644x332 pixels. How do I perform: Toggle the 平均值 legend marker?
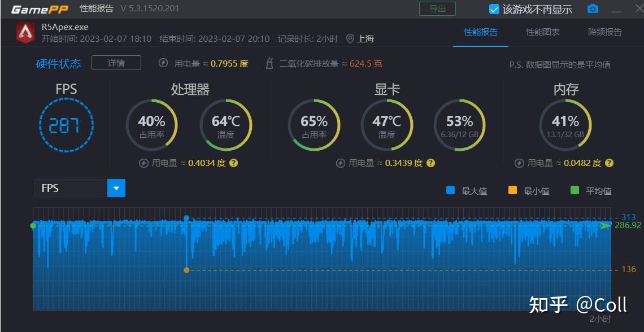(x=576, y=191)
